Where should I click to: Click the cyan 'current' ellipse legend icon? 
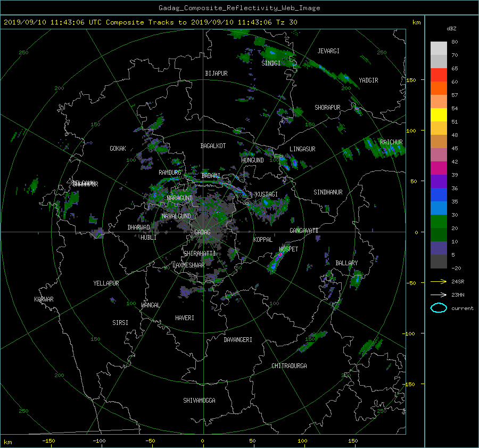[x=439, y=308]
